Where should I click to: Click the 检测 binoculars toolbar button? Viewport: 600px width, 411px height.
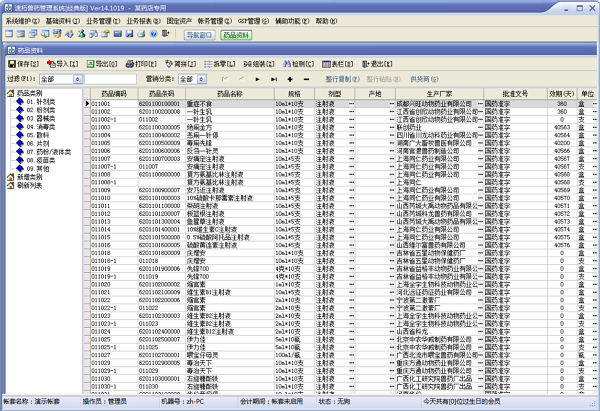(298, 64)
